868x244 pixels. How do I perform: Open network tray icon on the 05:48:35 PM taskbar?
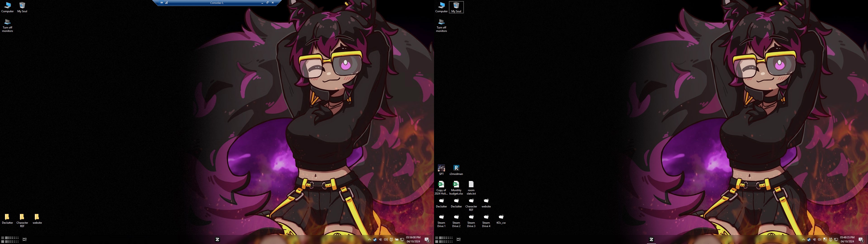point(836,240)
